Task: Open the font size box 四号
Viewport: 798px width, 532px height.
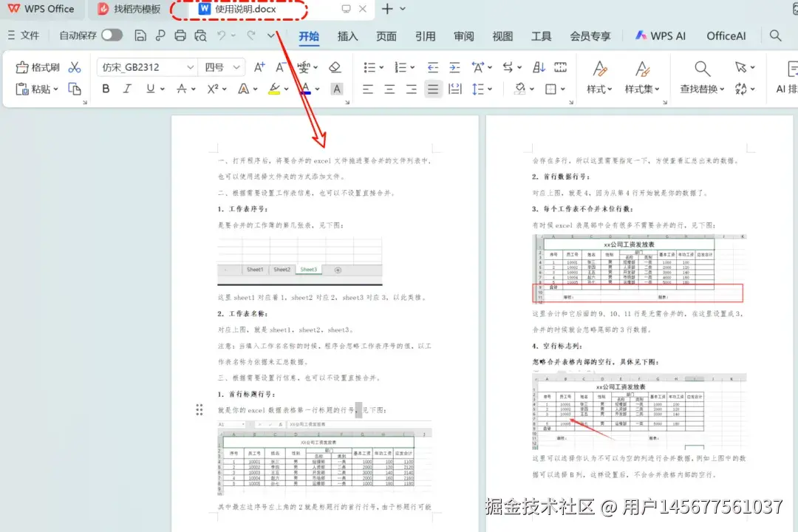Action: click(x=222, y=67)
